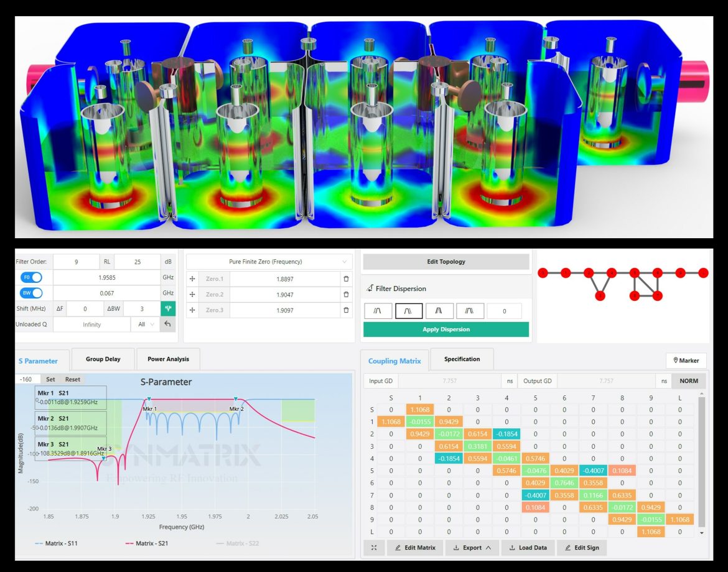The image size is (728, 572).
Task: Select the first Filter Dispersion shape icon
Action: [378, 310]
